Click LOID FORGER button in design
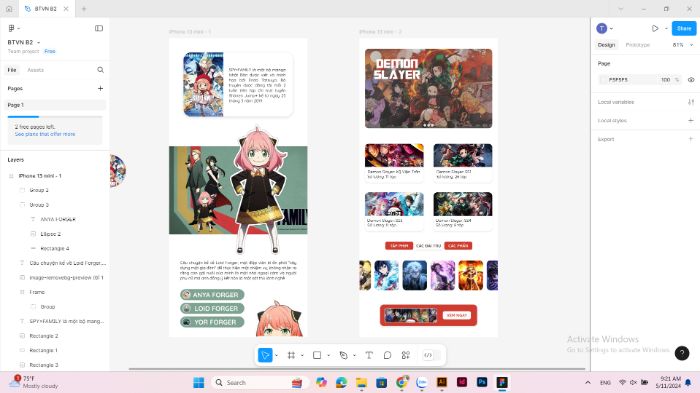This screenshot has height=393, width=700. click(x=212, y=308)
